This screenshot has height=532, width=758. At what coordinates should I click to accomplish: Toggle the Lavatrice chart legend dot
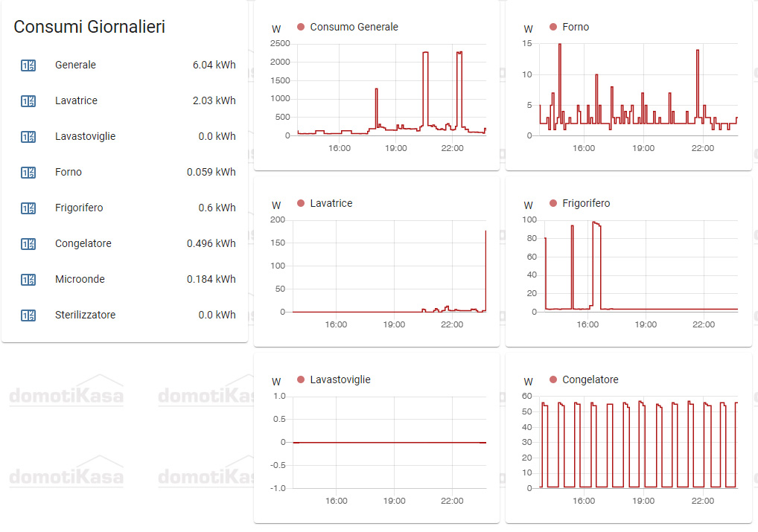[301, 203]
